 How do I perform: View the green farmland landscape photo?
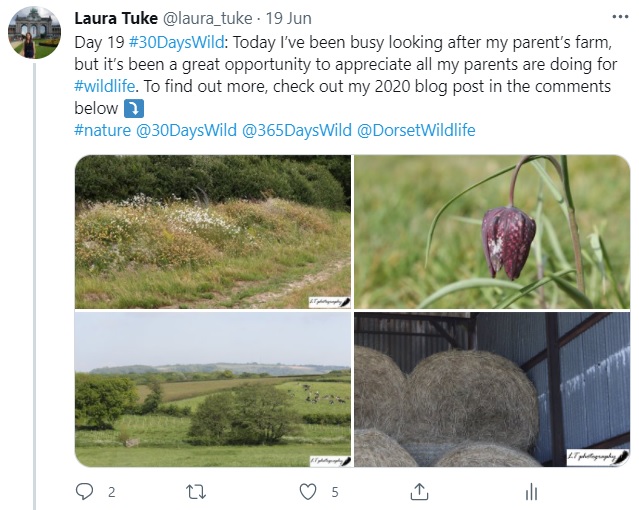[212, 390]
